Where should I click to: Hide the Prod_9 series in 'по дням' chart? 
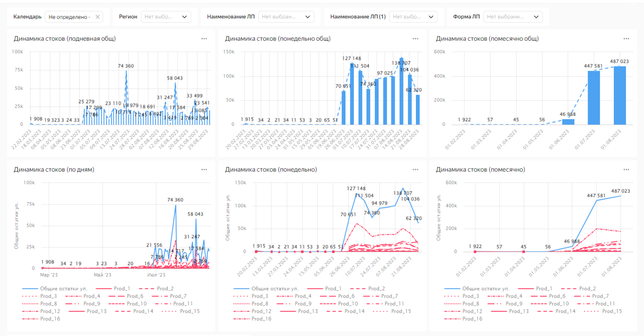click(x=83, y=303)
